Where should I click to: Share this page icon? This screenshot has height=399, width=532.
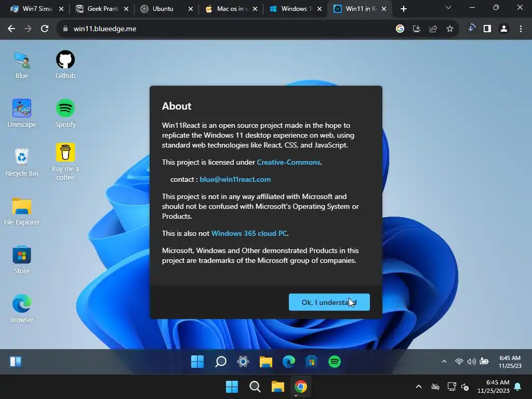[x=433, y=29]
